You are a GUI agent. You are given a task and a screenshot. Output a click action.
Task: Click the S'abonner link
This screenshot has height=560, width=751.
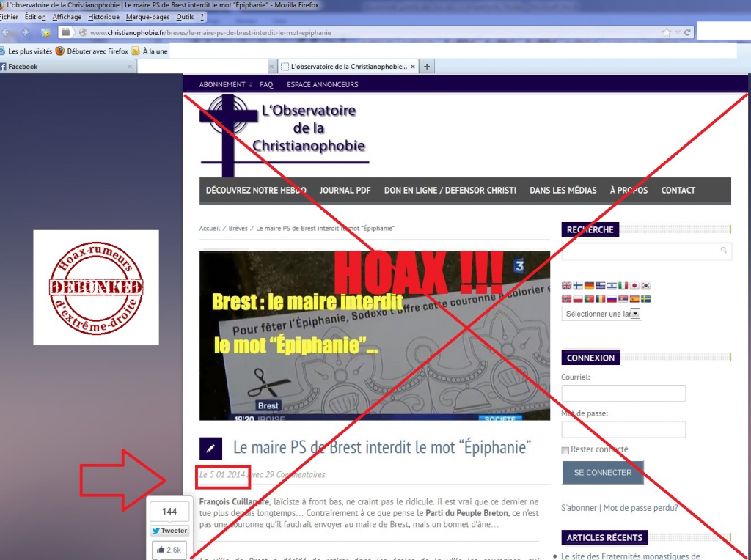tap(579, 508)
